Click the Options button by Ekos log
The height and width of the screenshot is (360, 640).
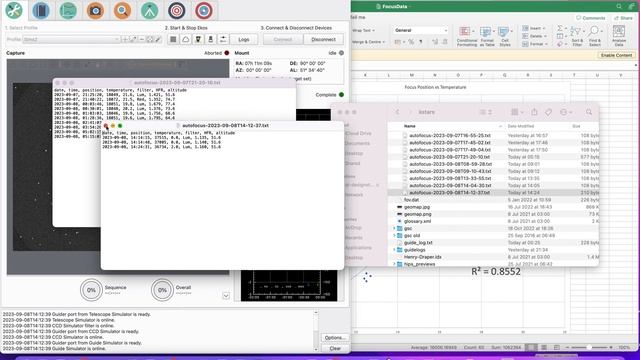coord(335,338)
